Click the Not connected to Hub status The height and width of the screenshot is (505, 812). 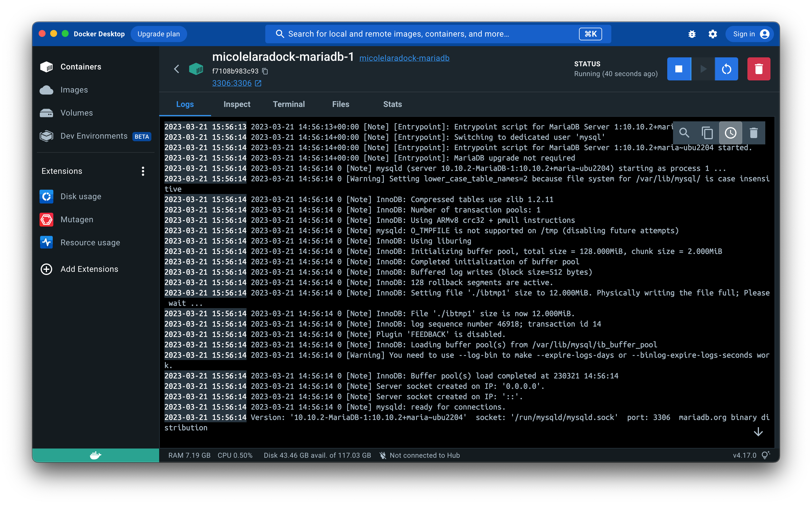420,455
